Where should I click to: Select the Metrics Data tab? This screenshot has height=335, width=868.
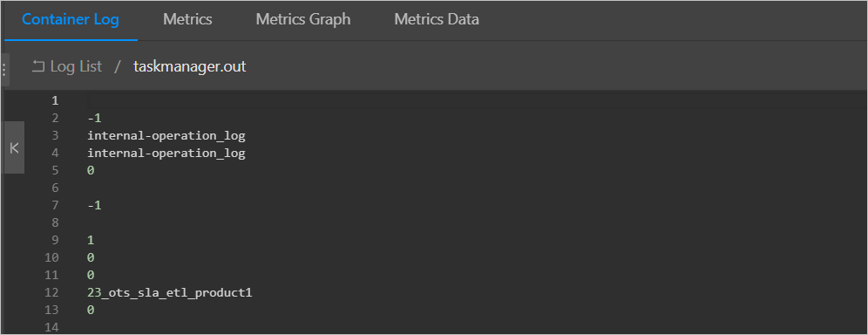tap(437, 19)
